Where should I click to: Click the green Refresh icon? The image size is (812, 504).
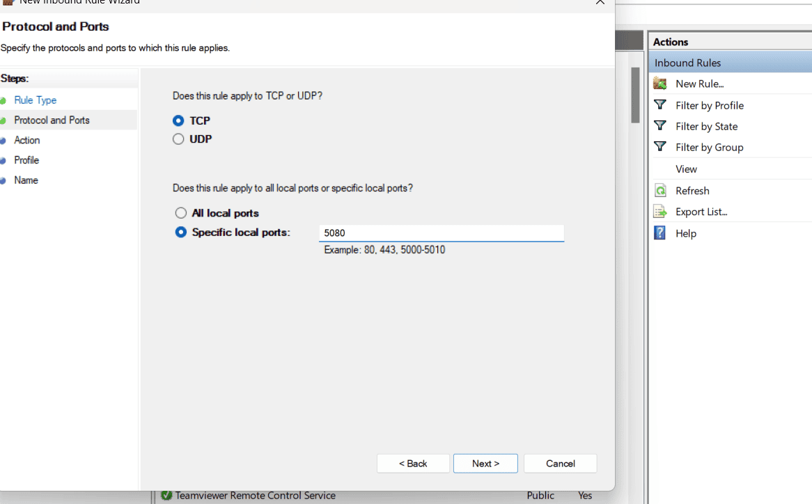[x=660, y=191]
